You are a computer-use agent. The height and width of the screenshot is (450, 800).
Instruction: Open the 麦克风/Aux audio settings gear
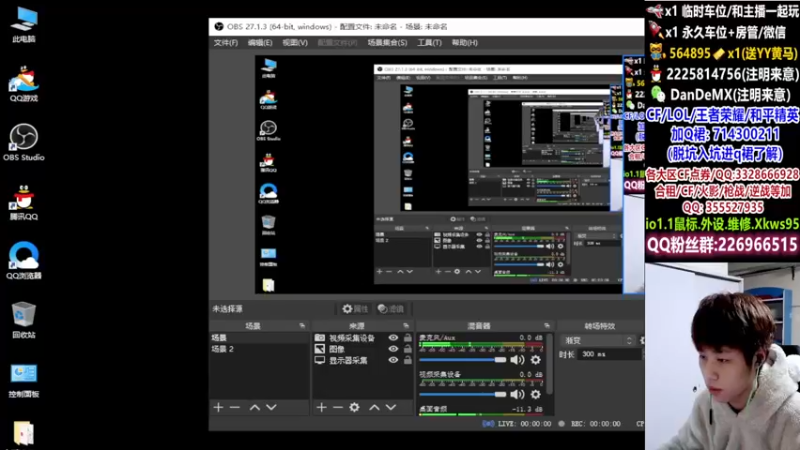[535, 360]
